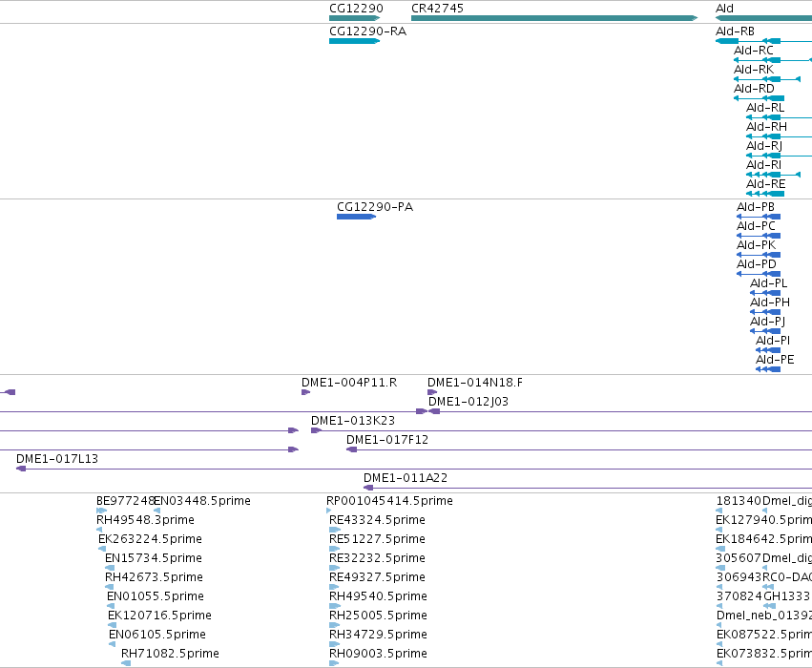Image resolution: width=812 pixels, height=668 pixels.
Task: Select the Ald-PB protein label
Action: click(x=756, y=207)
